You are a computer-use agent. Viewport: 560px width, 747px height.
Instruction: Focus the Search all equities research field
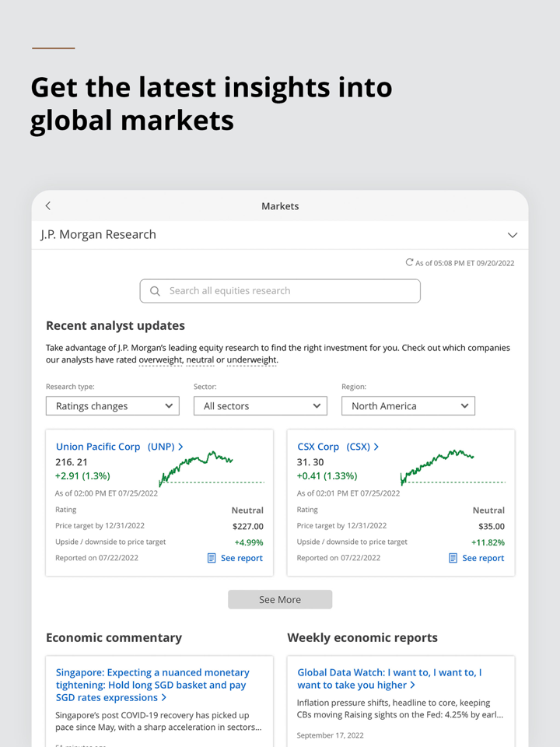[288, 291]
